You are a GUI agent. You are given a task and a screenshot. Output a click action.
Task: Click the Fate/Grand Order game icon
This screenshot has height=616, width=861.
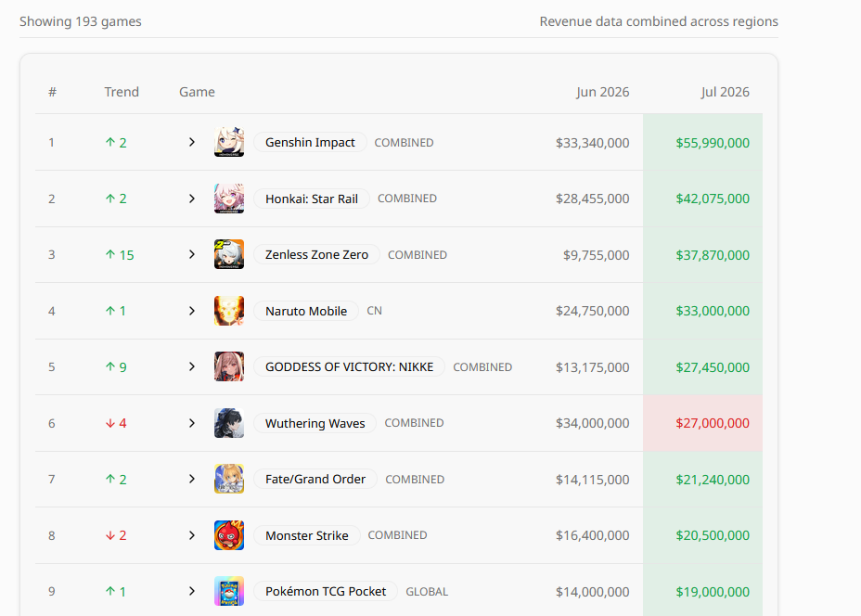(x=229, y=479)
